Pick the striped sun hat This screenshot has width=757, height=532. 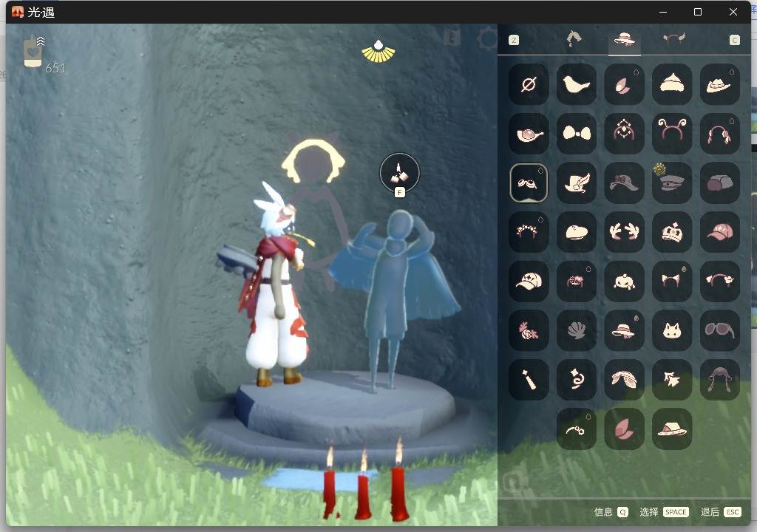[x=624, y=330]
